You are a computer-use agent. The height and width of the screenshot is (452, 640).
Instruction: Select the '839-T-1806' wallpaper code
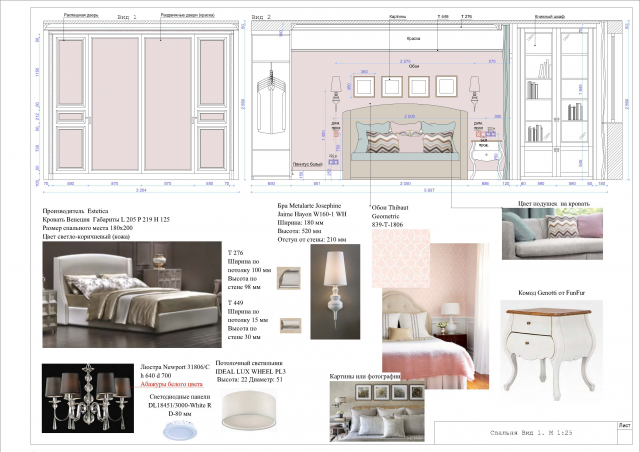point(387,225)
